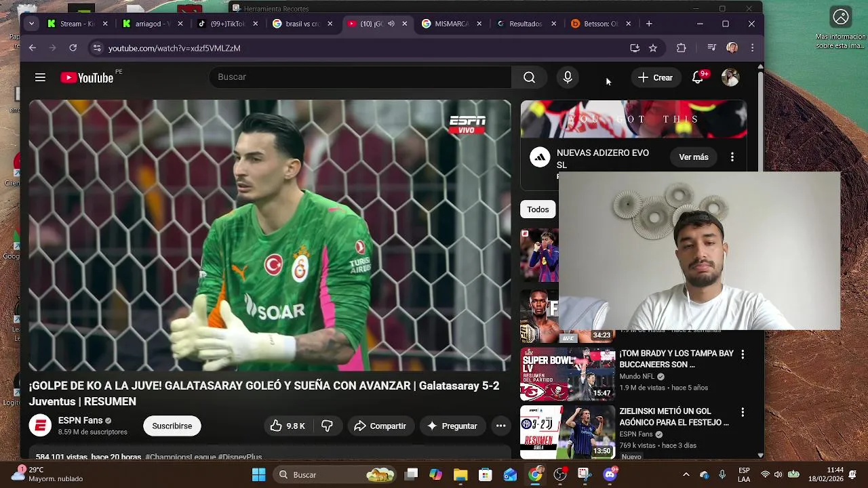Switch to the arriagod tab
The height and width of the screenshot is (488, 868).
152,24
